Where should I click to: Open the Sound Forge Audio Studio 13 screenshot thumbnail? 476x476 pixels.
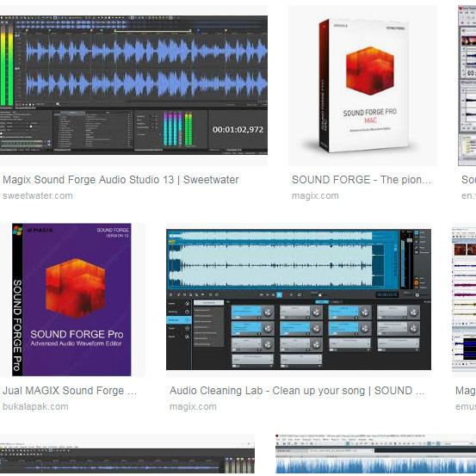(x=133, y=85)
